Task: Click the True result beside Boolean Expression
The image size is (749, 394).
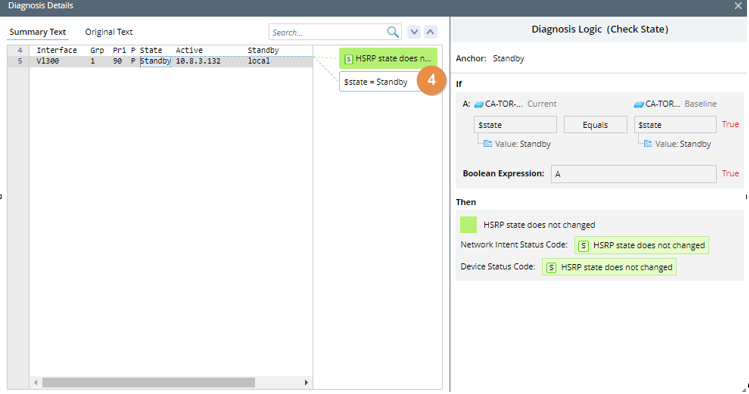Action: pyautogui.click(x=730, y=173)
